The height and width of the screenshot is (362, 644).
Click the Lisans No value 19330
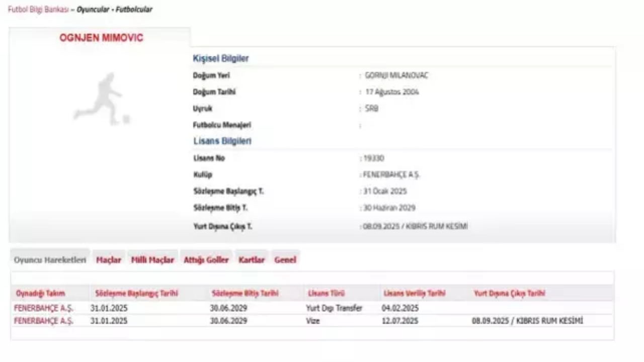[x=373, y=158]
